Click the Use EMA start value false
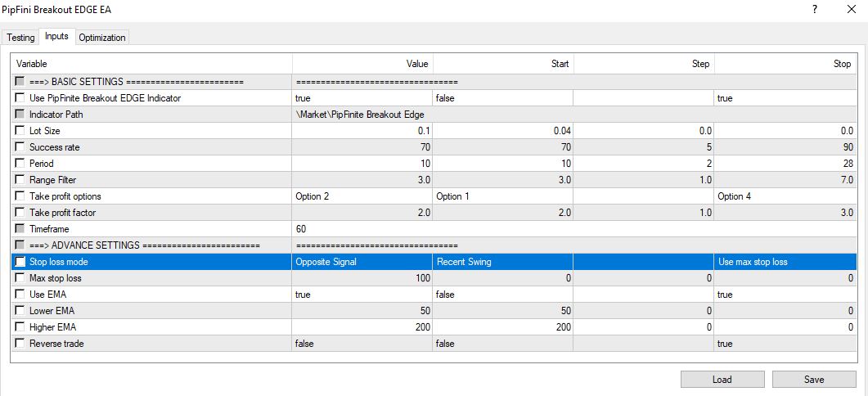This screenshot has width=868, height=396. (503, 295)
